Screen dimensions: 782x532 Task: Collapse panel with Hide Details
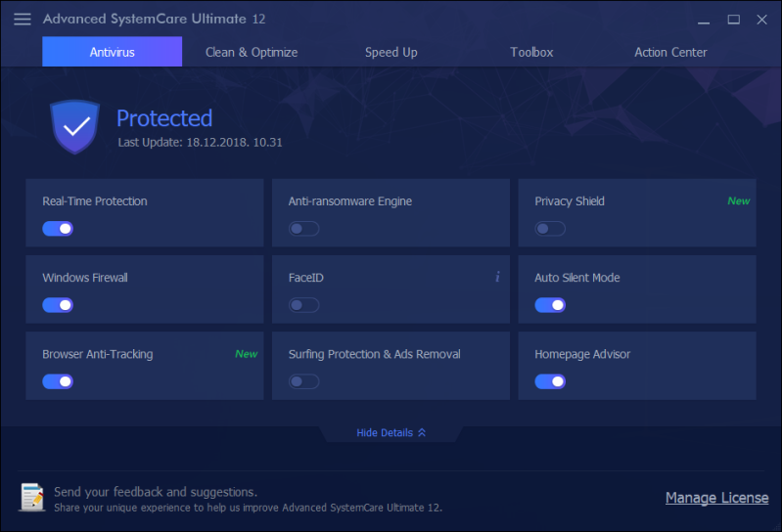click(391, 432)
